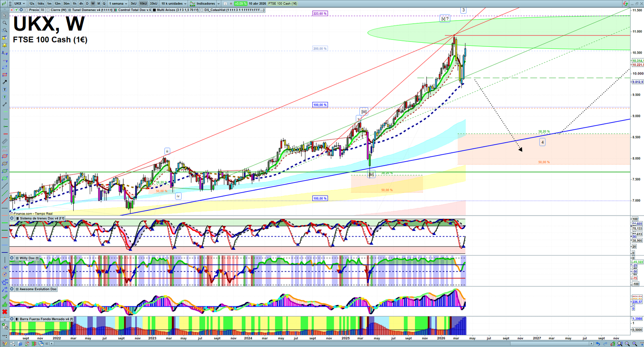Close the Sistema de trenes Doc panel
644x347 pixels.
coord(12,218)
